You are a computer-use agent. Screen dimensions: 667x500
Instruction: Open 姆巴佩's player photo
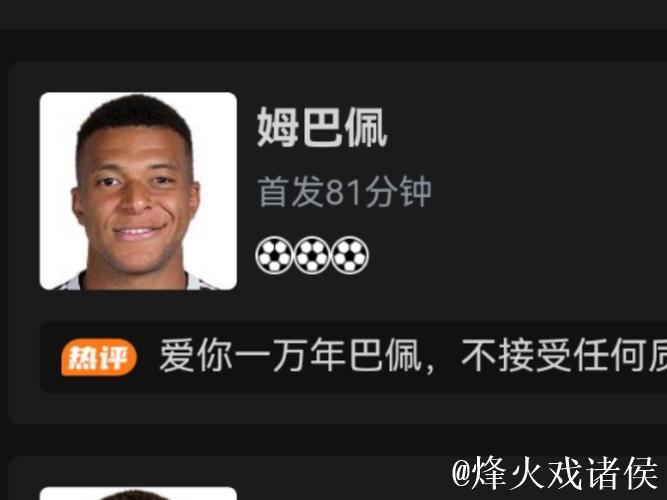(138, 191)
